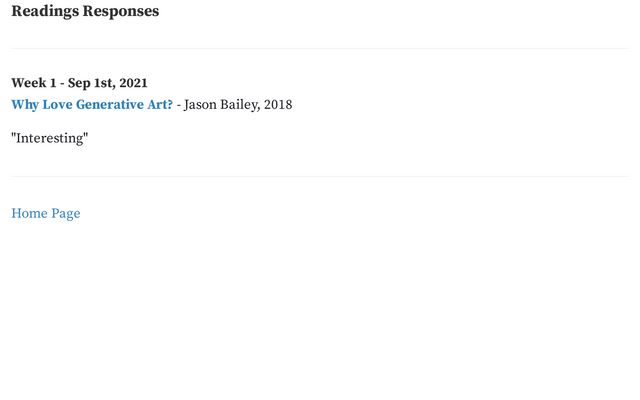Select the Week 1 - Sep 1st, 2021 heading

[79, 83]
